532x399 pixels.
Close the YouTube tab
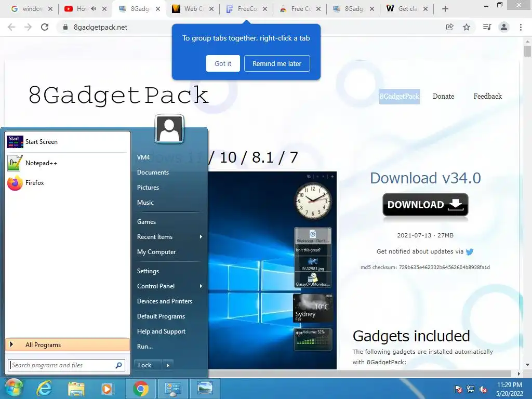click(104, 9)
